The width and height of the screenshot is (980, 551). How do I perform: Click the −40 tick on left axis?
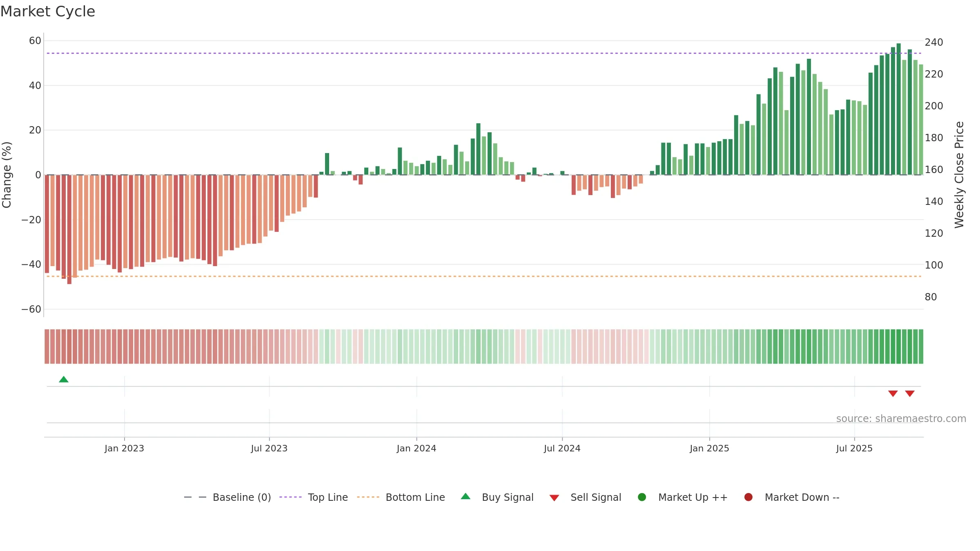click(31, 264)
